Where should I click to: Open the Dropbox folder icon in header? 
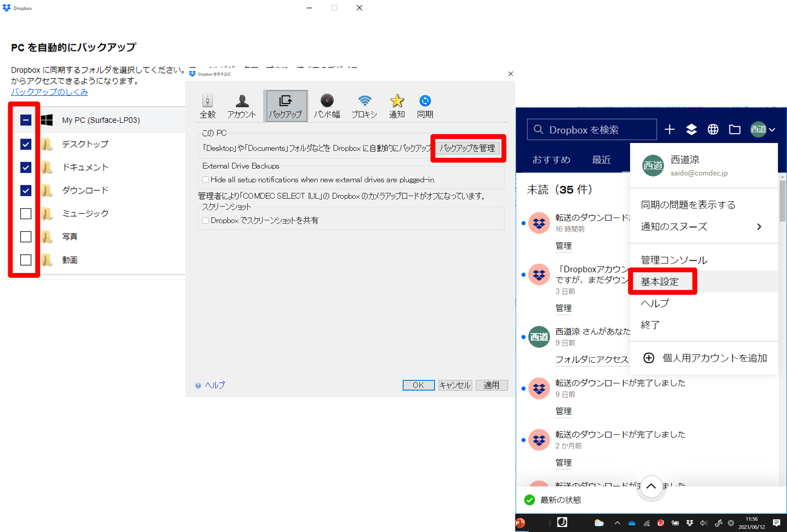(735, 129)
